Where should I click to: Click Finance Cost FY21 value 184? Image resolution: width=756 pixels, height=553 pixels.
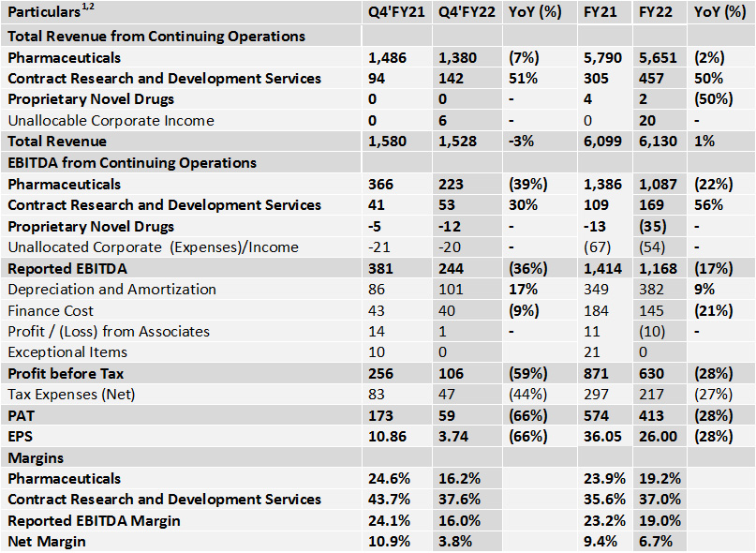[x=596, y=311]
